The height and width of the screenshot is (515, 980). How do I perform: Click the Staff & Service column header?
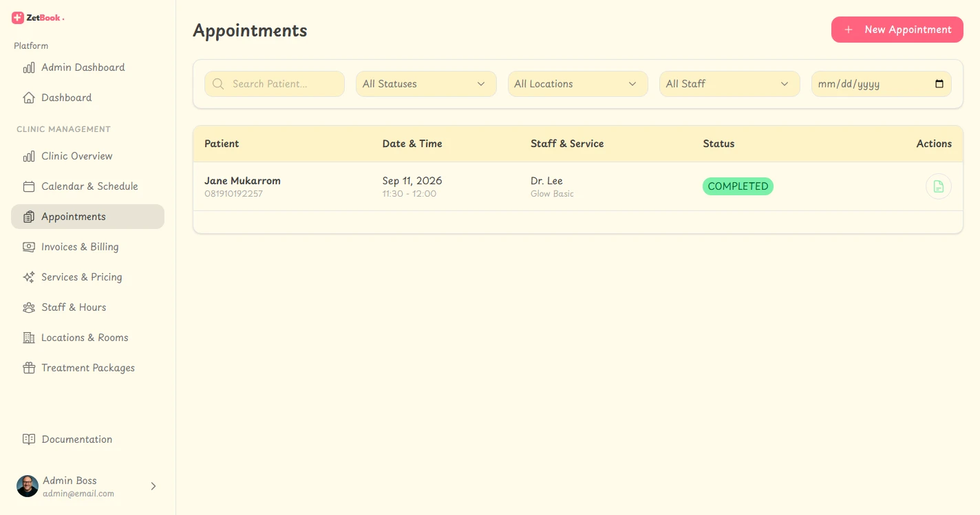point(567,144)
